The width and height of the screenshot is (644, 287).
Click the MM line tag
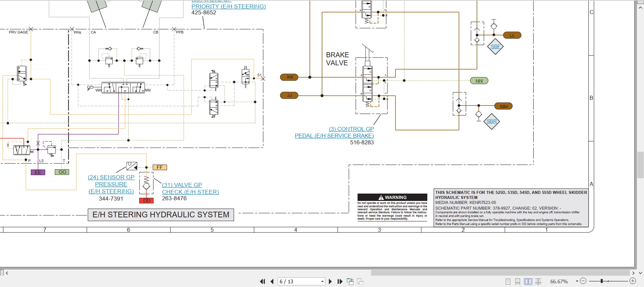[x=504, y=106]
